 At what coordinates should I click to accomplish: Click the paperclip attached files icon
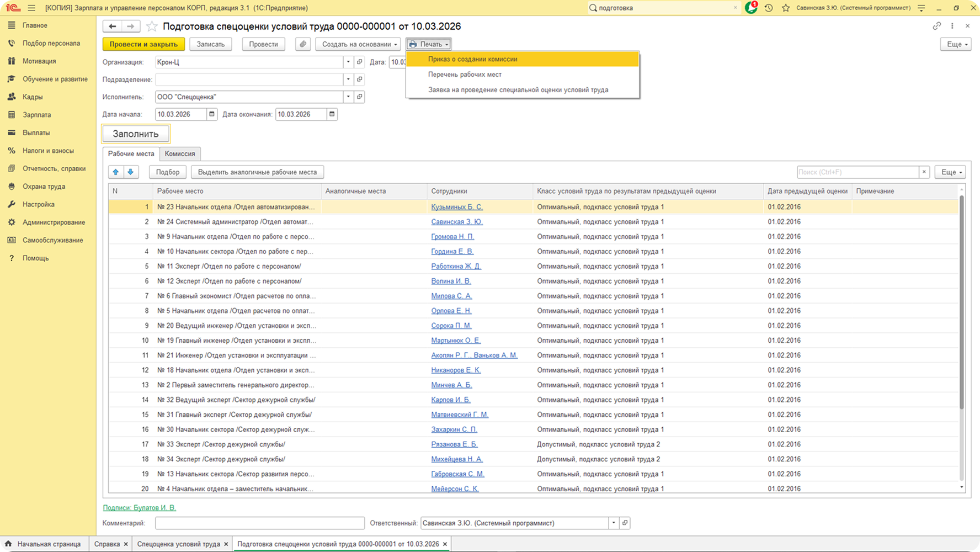303,44
